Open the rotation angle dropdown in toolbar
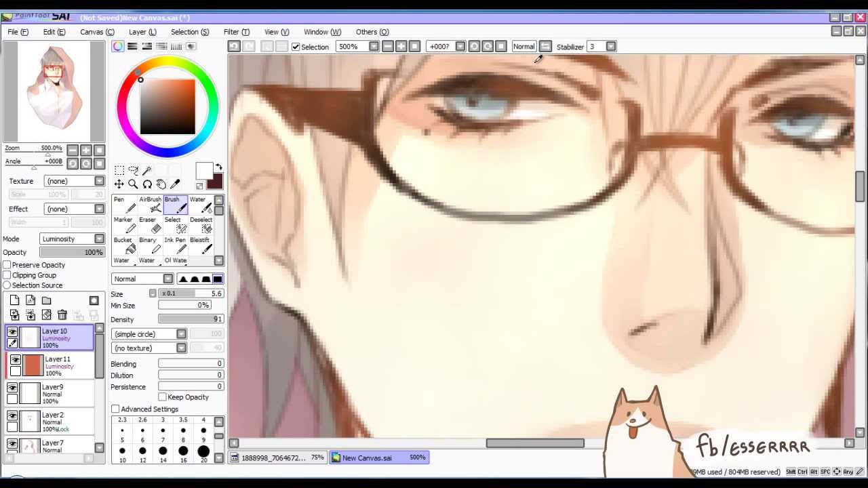This screenshot has height=488, width=868. 460,46
